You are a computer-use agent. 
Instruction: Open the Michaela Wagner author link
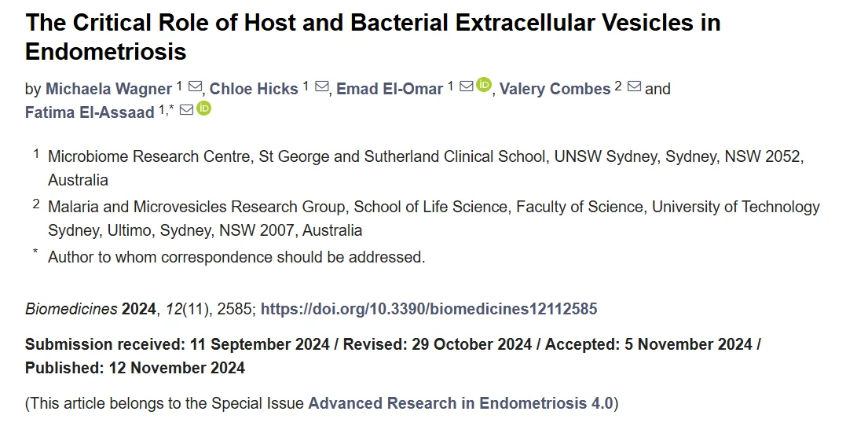[109, 89]
